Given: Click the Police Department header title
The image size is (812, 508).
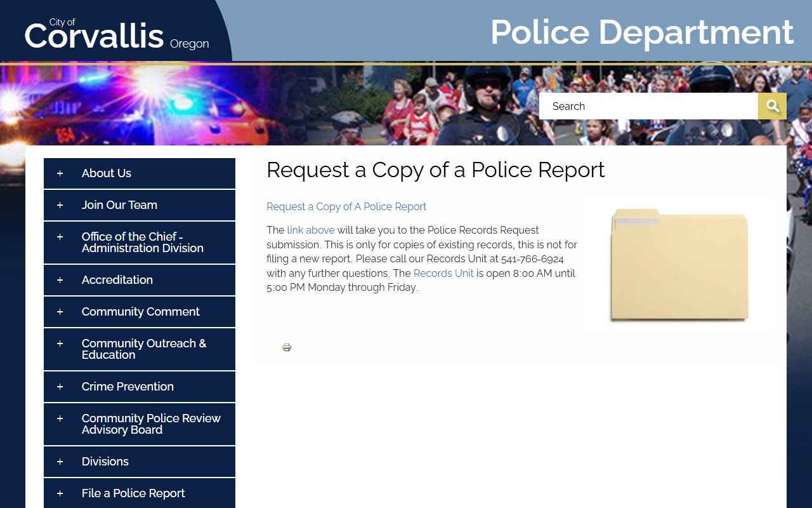Looking at the screenshot, I should tap(642, 32).
